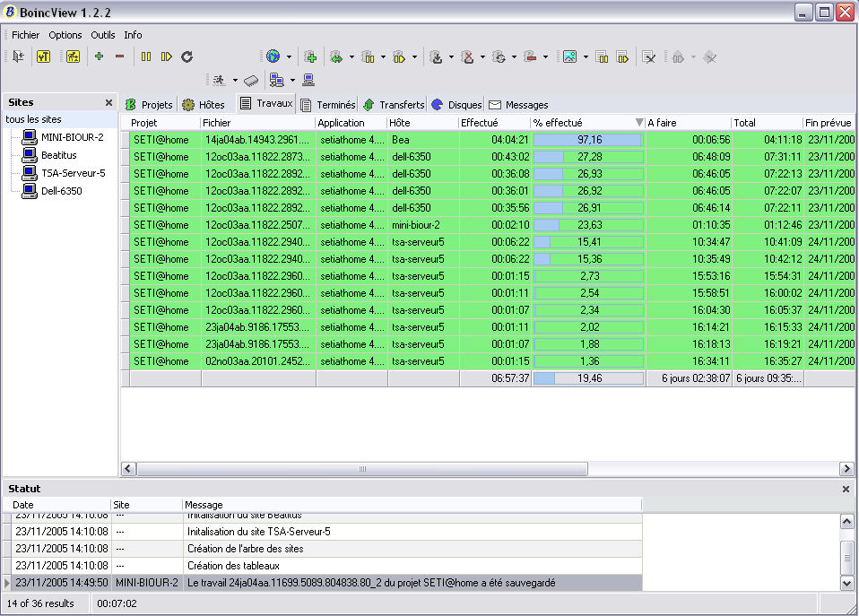This screenshot has height=616, width=859.
Task: Click the gear icon with yellow play arrow
Action: (x=399, y=57)
